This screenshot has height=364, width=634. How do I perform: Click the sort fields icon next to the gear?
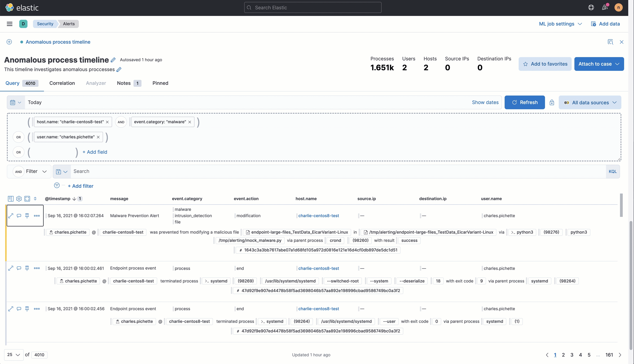tap(35, 198)
